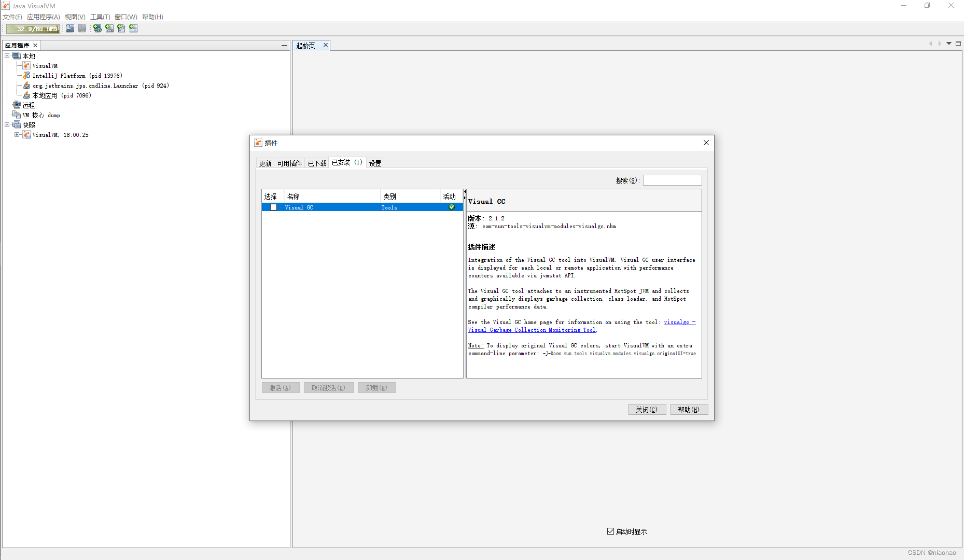
Task: Sort plugins by 选择 column header
Action: click(273, 197)
